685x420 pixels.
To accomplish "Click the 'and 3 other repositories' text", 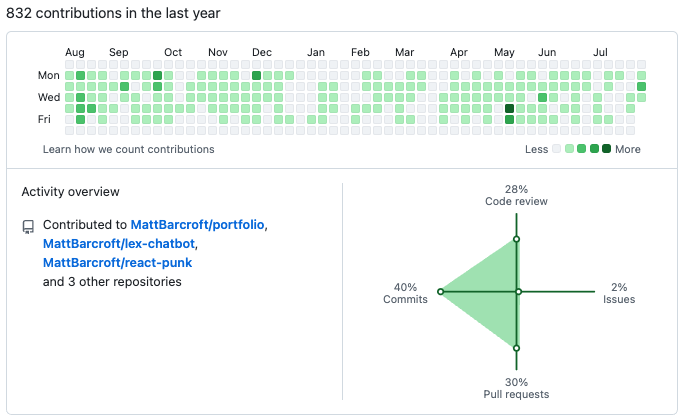I will (x=112, y=282).
